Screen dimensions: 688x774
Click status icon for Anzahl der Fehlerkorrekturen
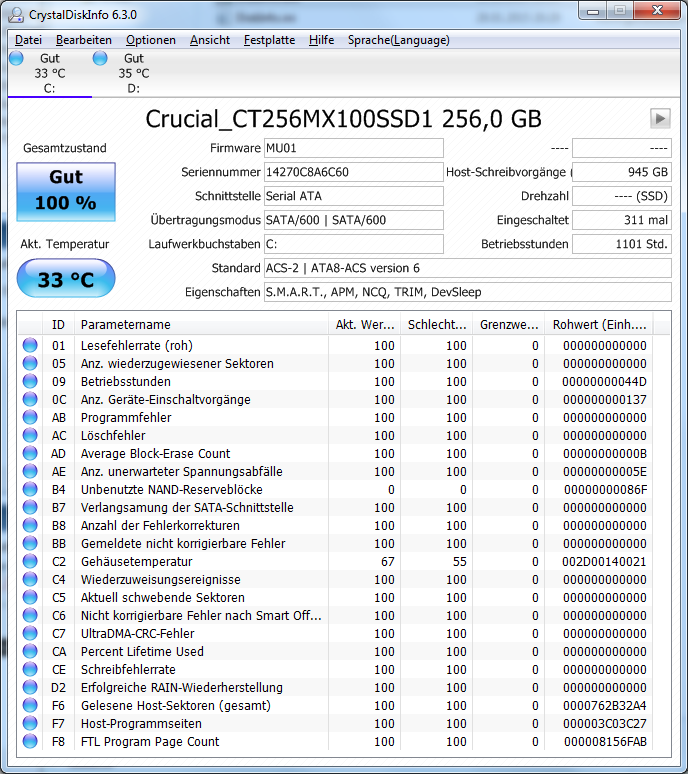(x=30, y=525)
